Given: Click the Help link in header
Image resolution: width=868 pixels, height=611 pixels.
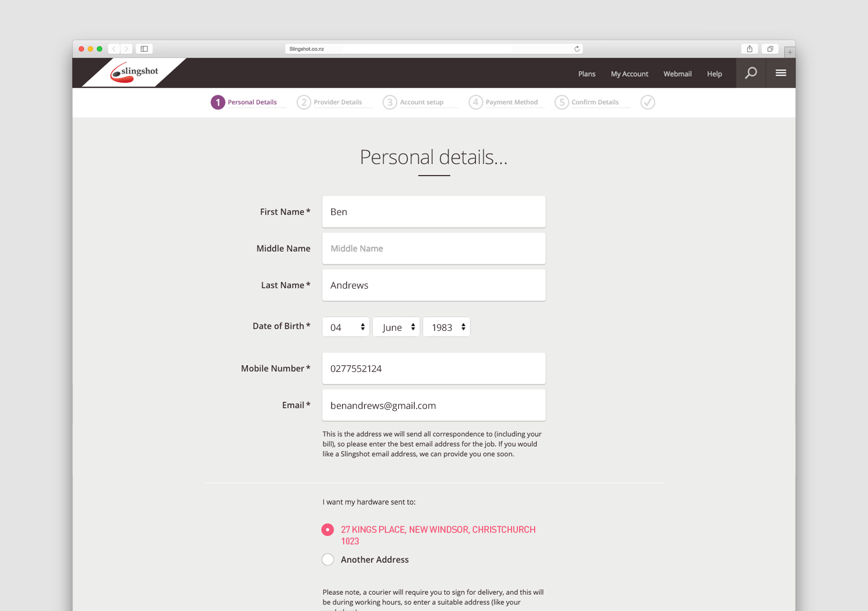Looking at the screenshot, I should point(715,74).
